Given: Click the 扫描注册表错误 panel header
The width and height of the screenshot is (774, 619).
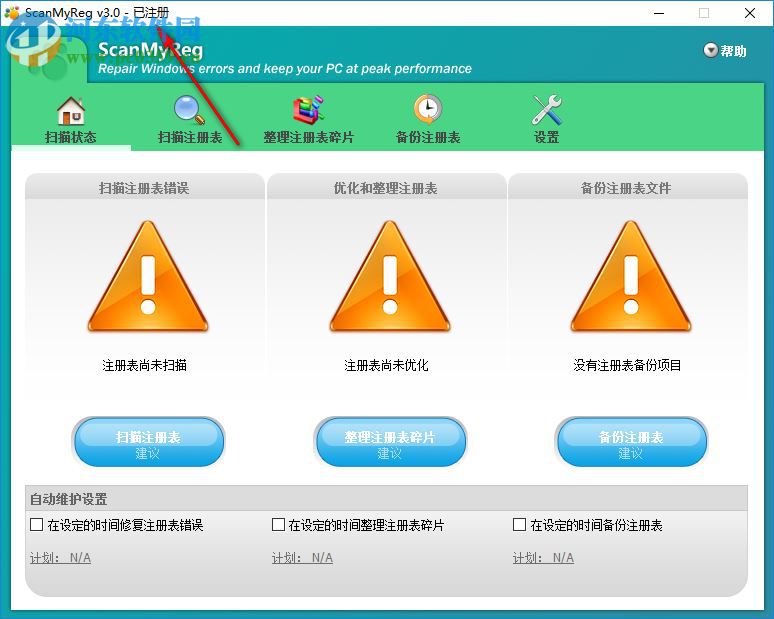Looking at the screenshot, I should pos(144,188).
